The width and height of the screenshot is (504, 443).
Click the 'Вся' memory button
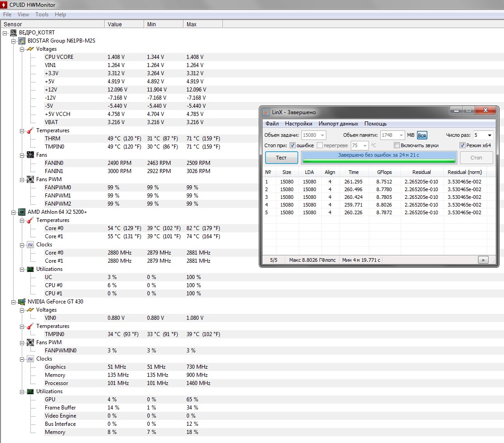(422, 135)
